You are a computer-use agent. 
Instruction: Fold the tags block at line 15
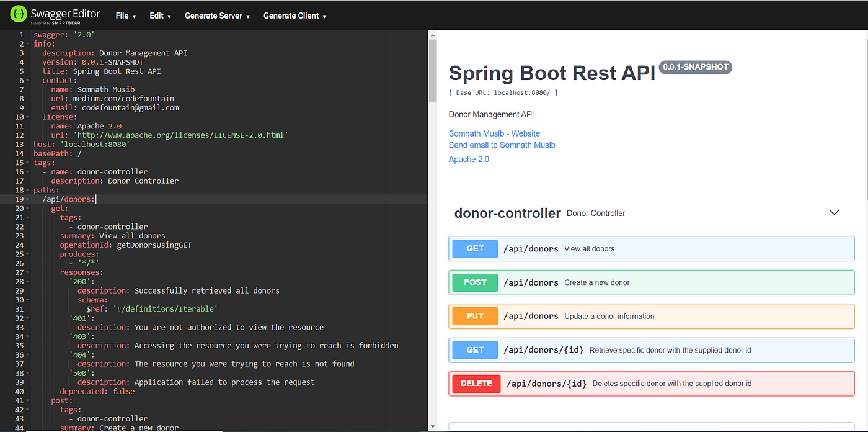point(28,163)
